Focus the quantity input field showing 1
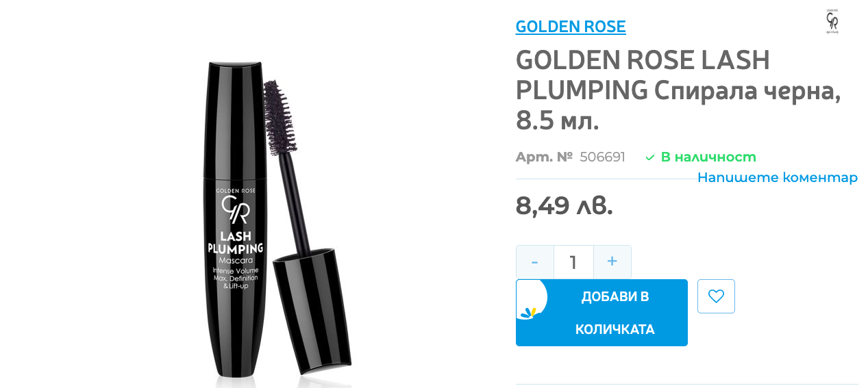This screenshot has height=388, width=868. pyautogui.click(x=573, y=262)
